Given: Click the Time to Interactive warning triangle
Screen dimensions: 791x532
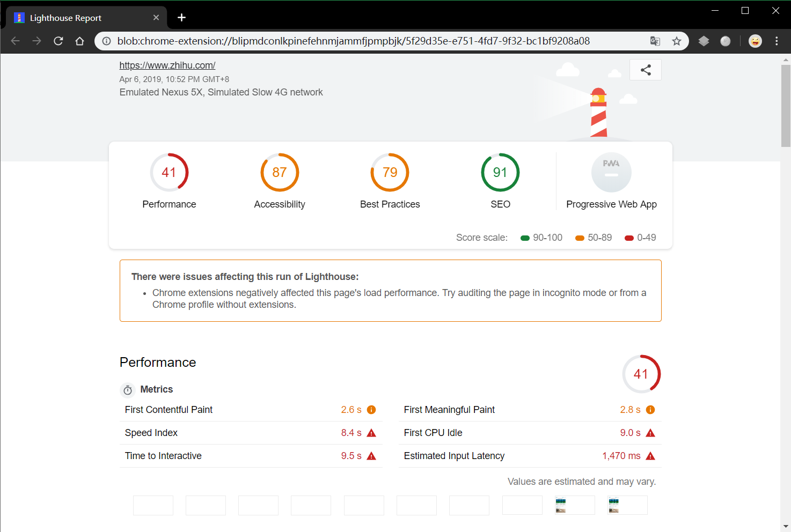Looking at the screenshot, I should click(371, 456).
